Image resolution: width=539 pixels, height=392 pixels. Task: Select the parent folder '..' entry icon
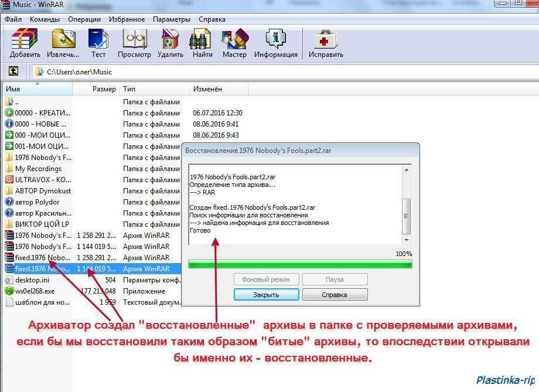(9, 102)
